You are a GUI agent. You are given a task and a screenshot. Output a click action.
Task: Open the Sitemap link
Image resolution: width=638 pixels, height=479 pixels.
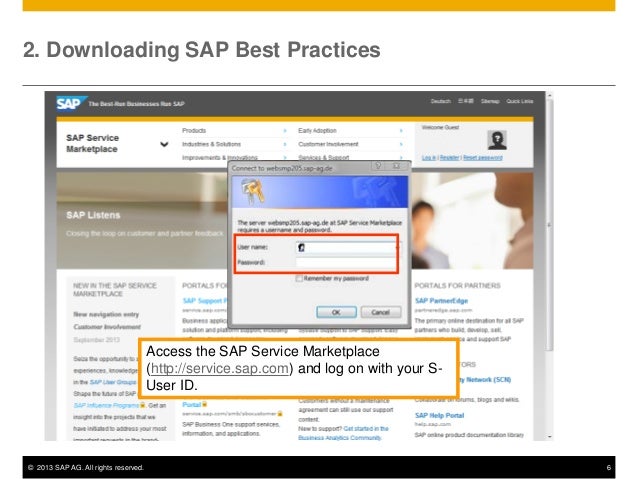coord(490,101)
